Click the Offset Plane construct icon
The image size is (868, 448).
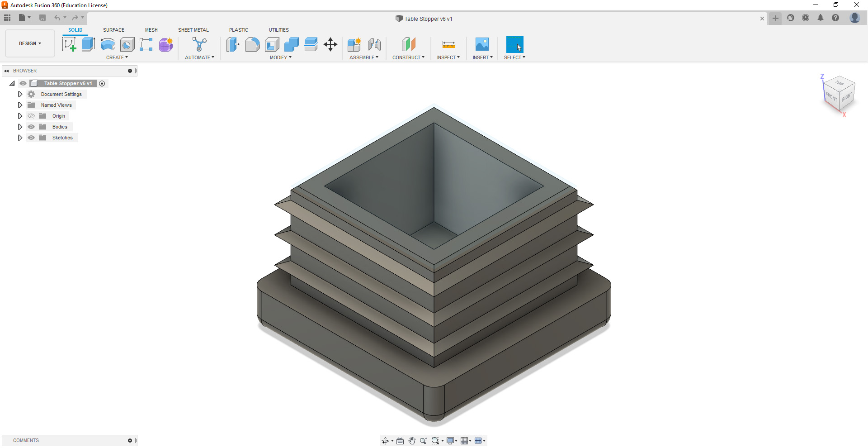[408, 44]
